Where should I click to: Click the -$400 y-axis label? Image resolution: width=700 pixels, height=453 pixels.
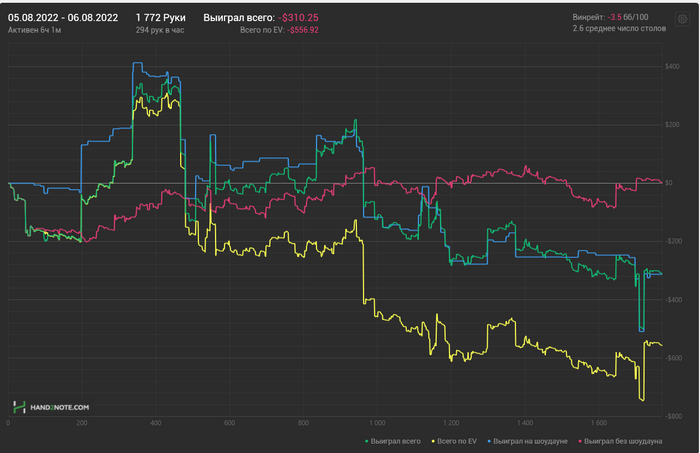[673, 299]
